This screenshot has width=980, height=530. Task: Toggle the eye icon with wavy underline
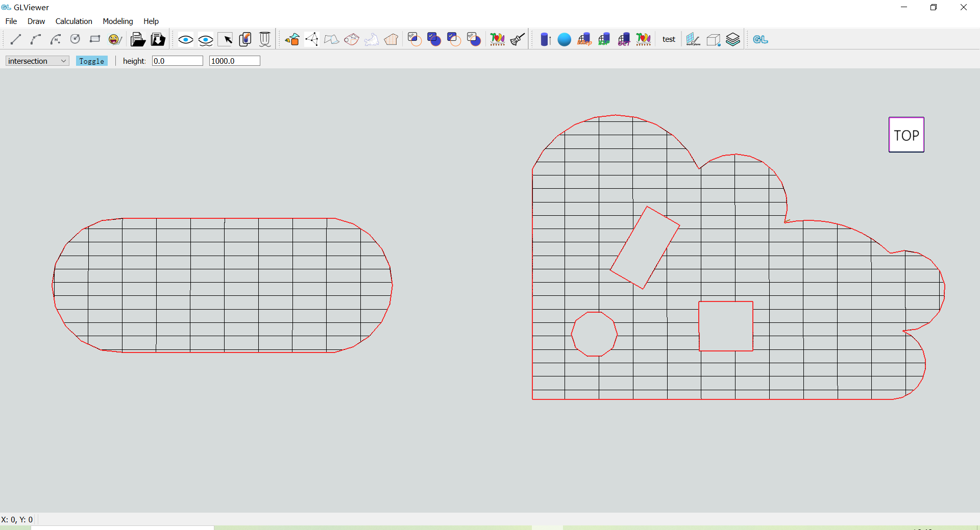pos(205,40)
